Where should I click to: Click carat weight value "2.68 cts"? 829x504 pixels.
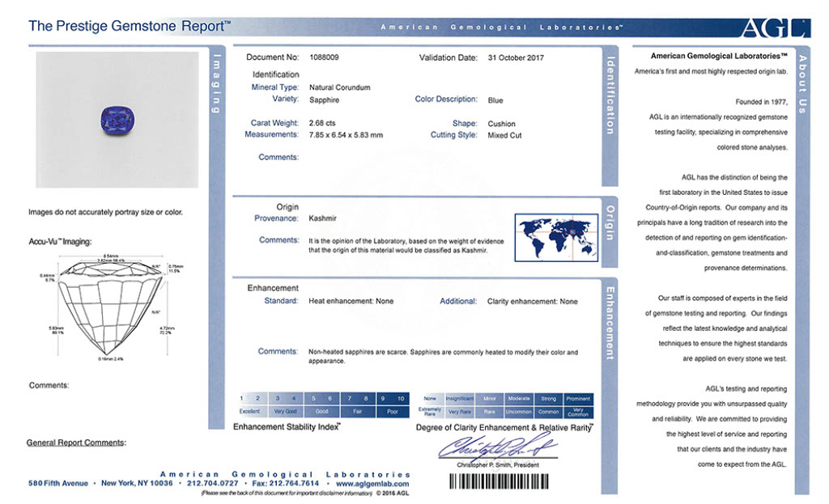tap(322, 123)
